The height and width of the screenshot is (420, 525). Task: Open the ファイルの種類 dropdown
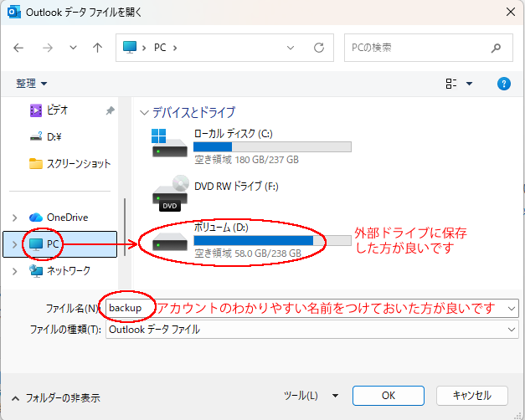(312, 330)
